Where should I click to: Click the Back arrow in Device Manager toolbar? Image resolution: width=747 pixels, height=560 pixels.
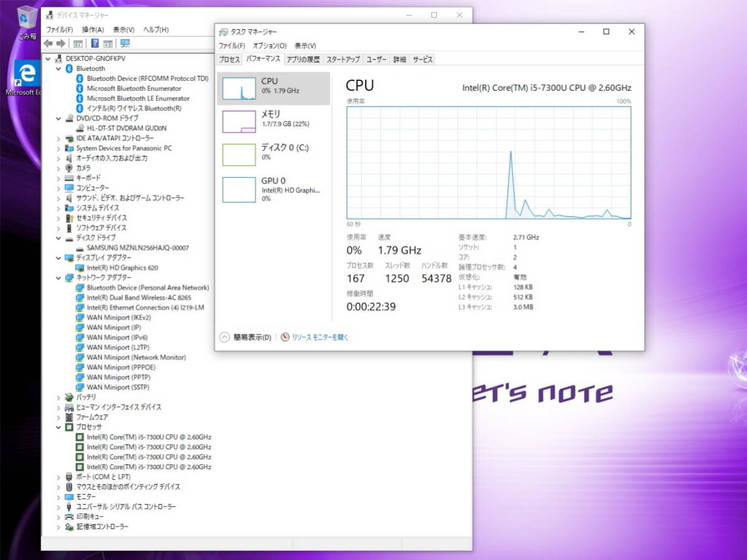(x=48, y=44)
